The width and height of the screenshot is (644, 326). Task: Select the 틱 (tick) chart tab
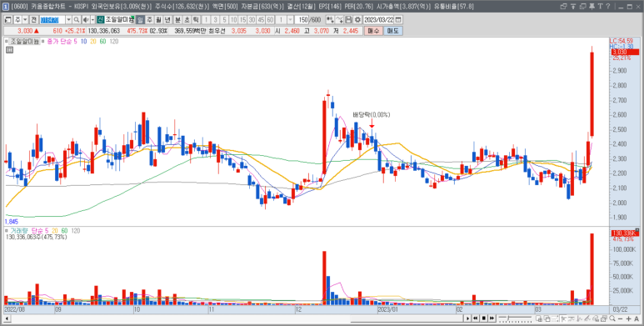click(x=196, y=20)
